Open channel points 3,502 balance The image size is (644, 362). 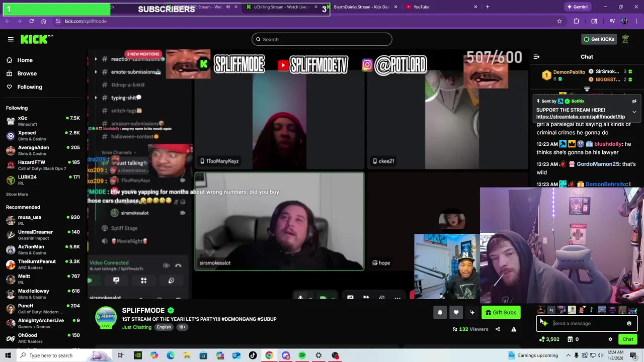pos(549,339)
